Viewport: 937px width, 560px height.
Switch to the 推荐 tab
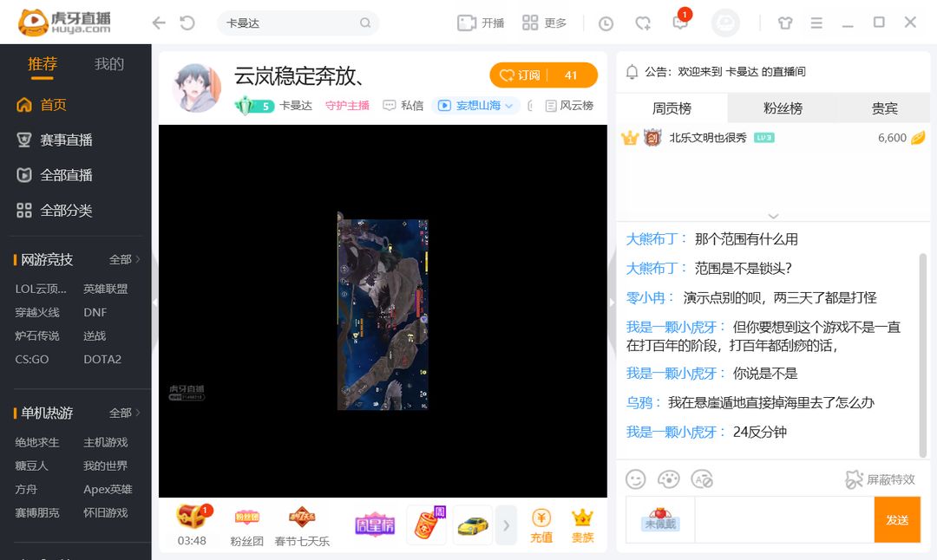pos(43,64)
